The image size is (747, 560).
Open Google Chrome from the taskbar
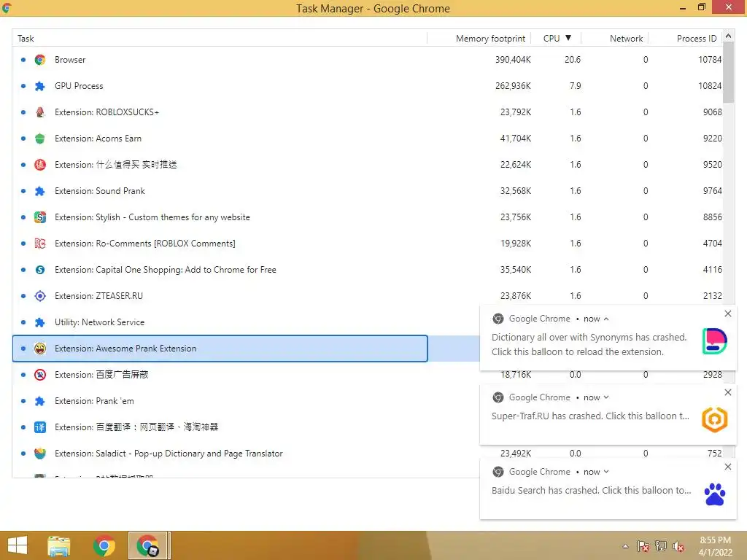tap(104, 545)
